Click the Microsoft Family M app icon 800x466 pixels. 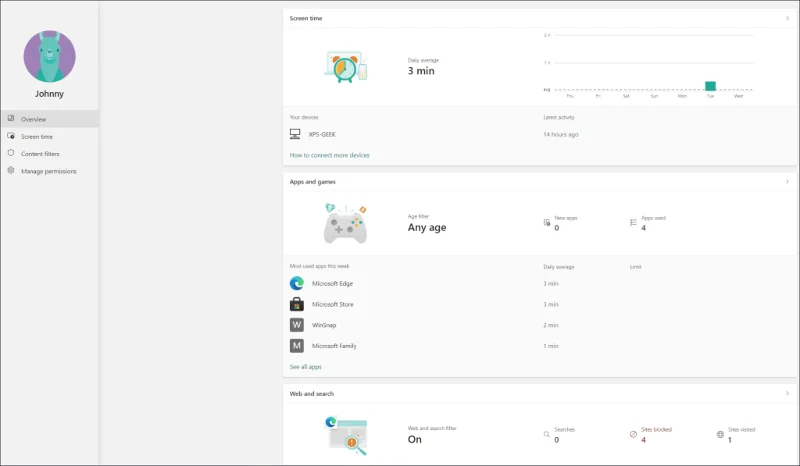tap(297, 346)
